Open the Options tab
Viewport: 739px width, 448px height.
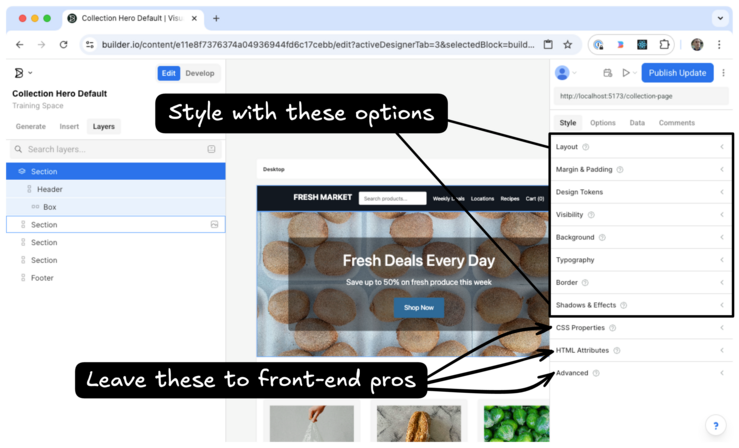(x=603, y=123)
